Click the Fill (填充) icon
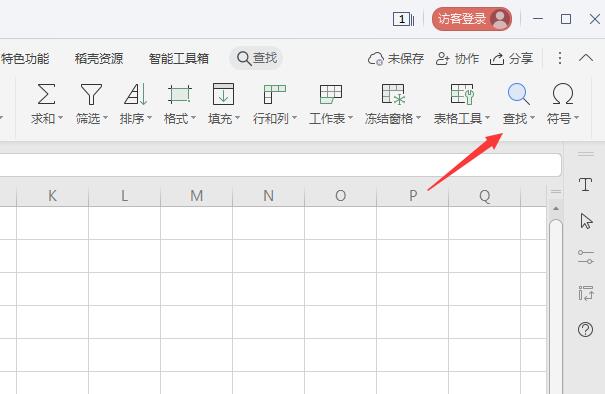The image size is (605, 394). tap(223, 94)
